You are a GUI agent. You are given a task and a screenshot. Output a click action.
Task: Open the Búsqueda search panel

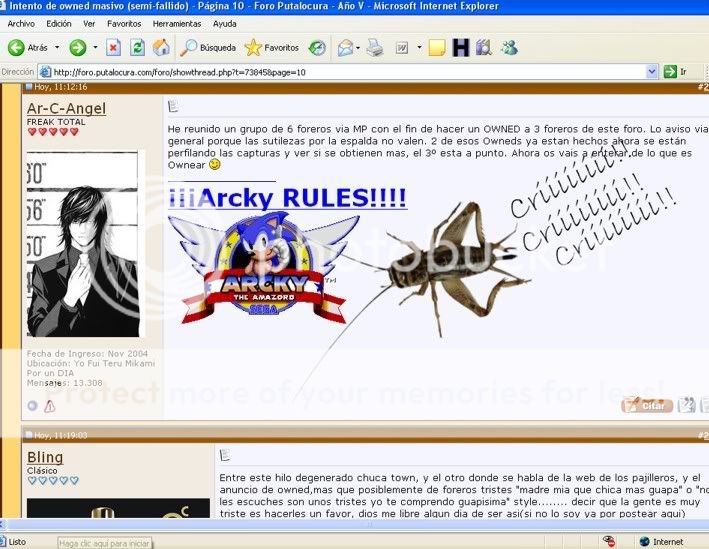click(x=208, y=47)
